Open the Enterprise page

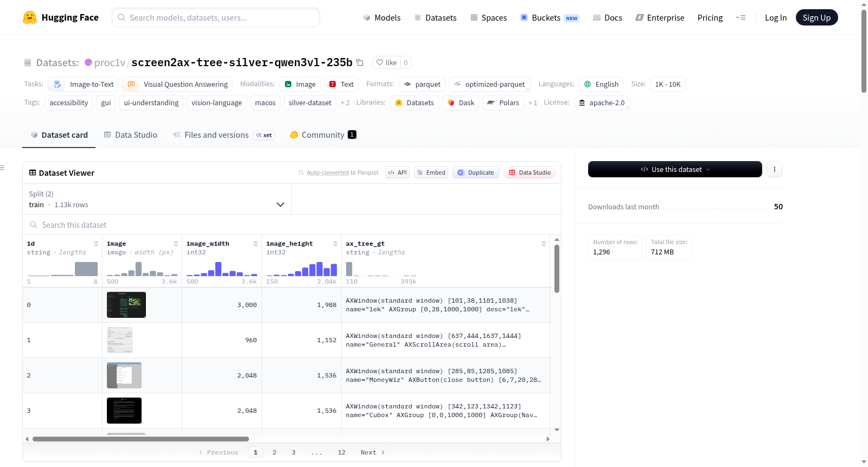[660, 17]
